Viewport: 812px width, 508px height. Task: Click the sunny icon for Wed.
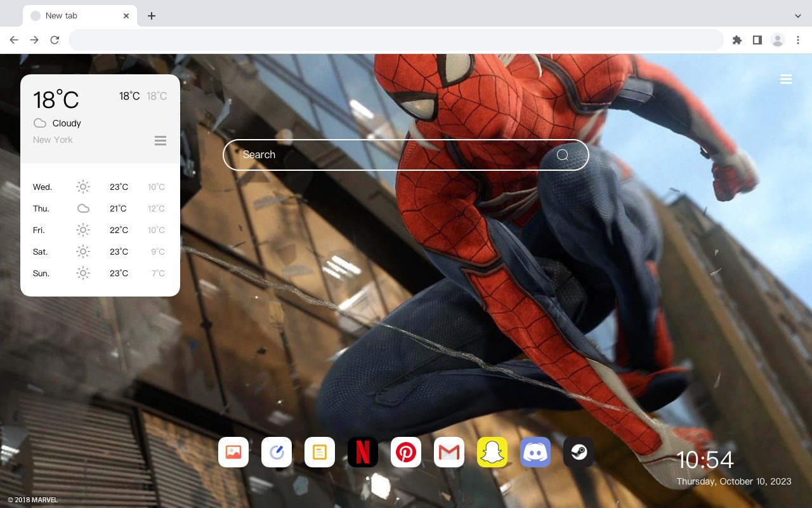83,187
